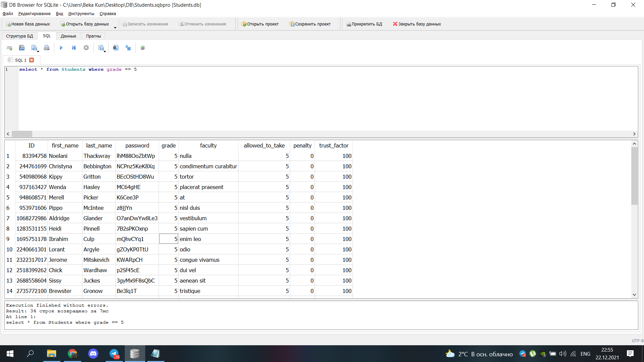Screen dimensions: 644x362
Task: Open Discord from the taskbar
Action: point(93,354)
